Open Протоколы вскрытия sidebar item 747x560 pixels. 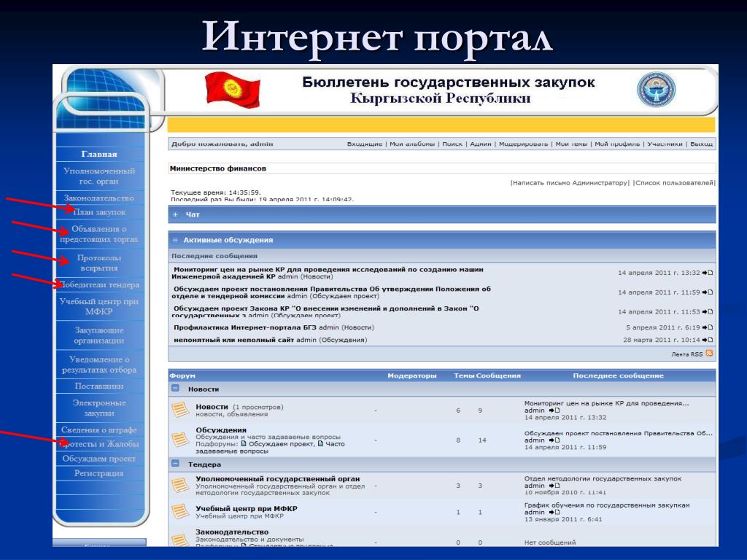(x=99, y=262)
